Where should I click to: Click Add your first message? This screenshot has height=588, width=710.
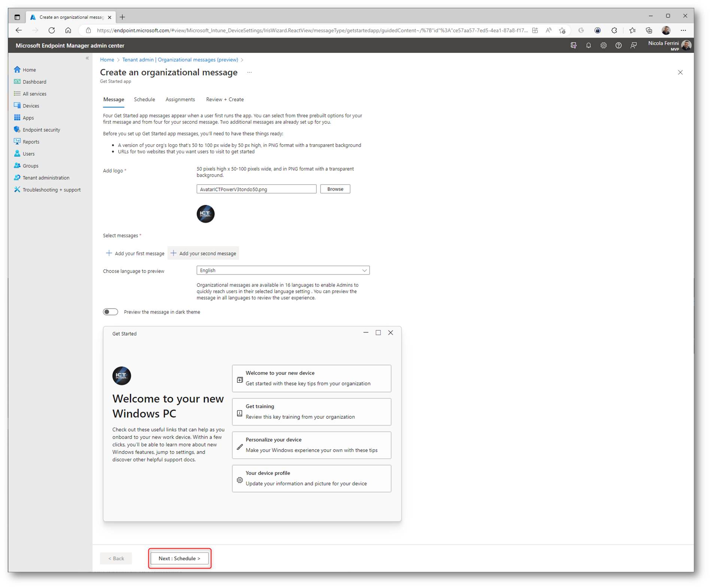(135, 253)
